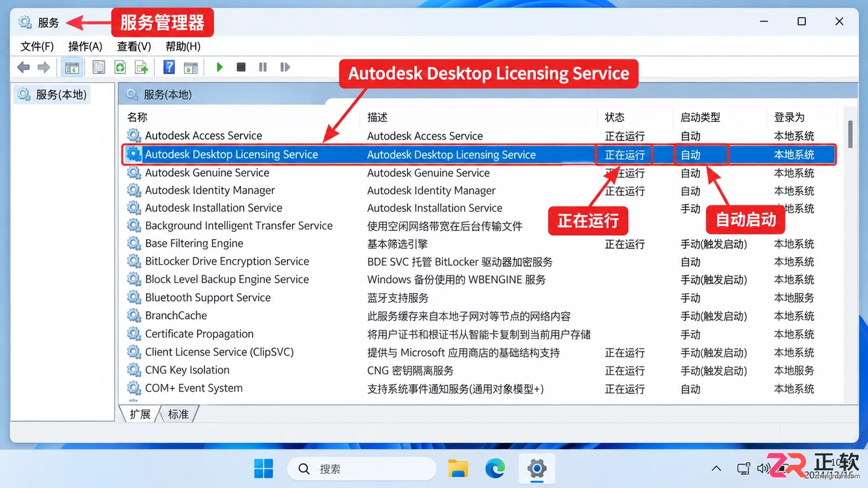Click the description 蓝牙支持服务
The image size is (868, 488).
[x=398, y=298]
